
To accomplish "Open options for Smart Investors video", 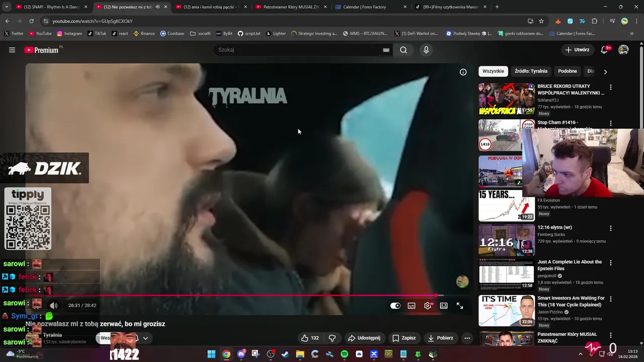I will click(611, 299).
